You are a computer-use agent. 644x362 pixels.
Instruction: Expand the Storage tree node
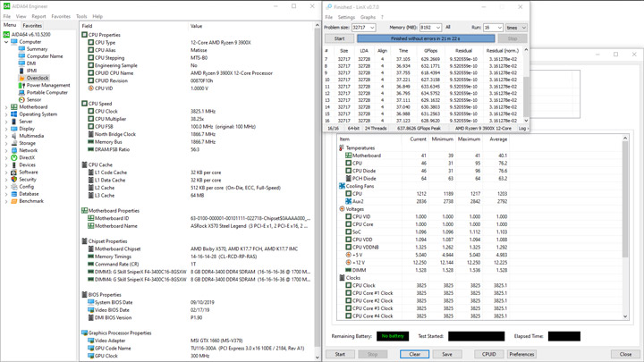[x=6, y=143]
